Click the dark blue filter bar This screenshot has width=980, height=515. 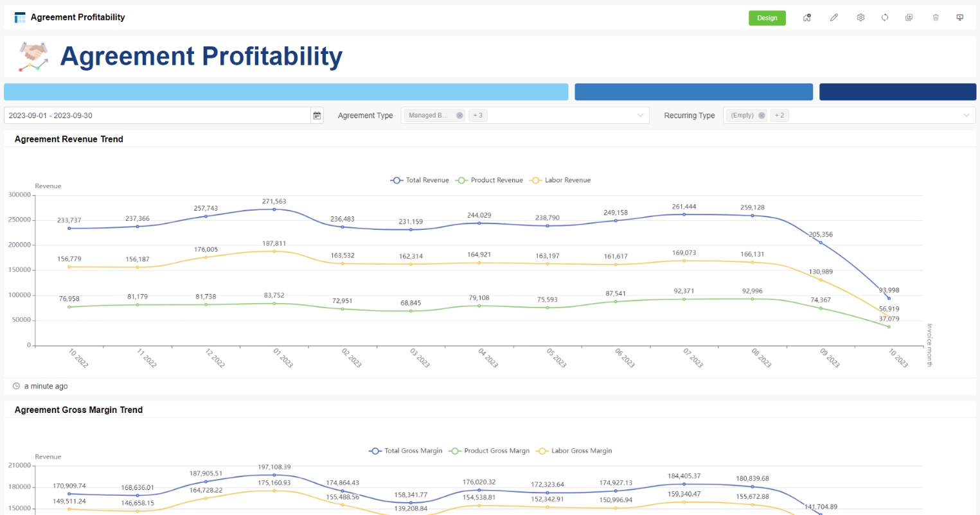tap(897, 92)
